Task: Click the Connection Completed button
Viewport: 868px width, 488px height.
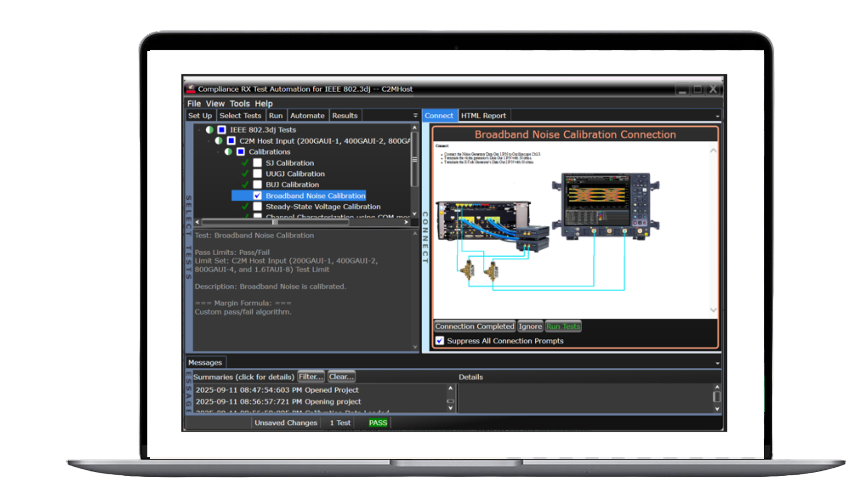Action: point(475,326)
